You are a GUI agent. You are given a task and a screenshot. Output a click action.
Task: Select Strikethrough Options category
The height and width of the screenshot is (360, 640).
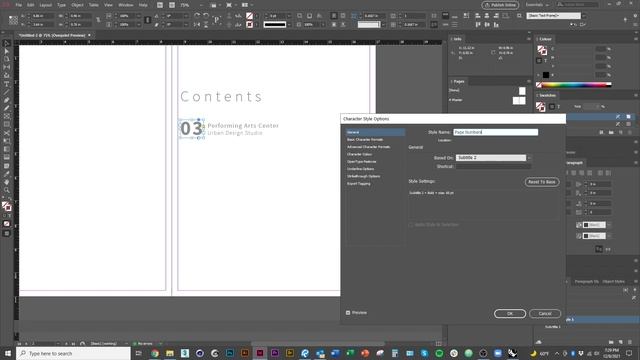pyautogui.click(x=363, y=176)
